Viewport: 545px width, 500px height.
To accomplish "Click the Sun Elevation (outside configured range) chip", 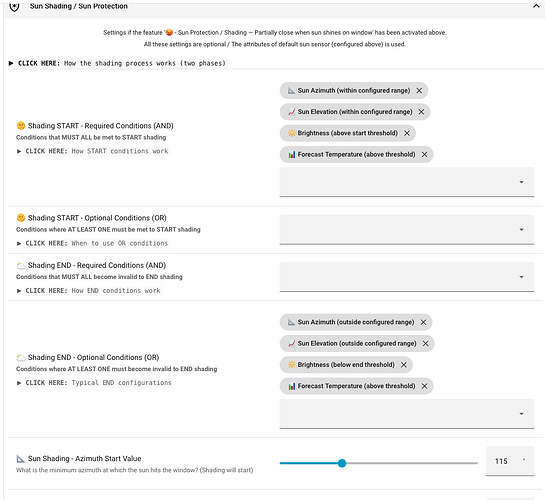I will pyautogui.click(x=357, y=343).
